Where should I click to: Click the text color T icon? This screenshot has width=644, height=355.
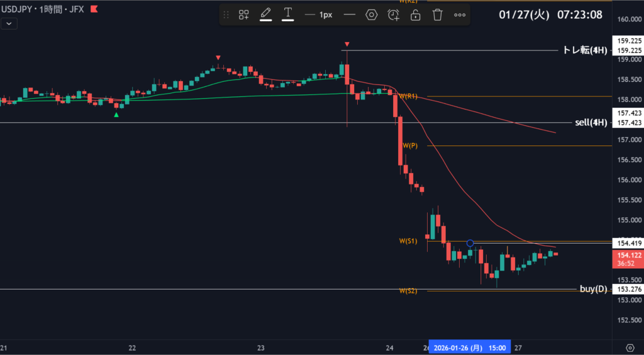click(288, 14)
